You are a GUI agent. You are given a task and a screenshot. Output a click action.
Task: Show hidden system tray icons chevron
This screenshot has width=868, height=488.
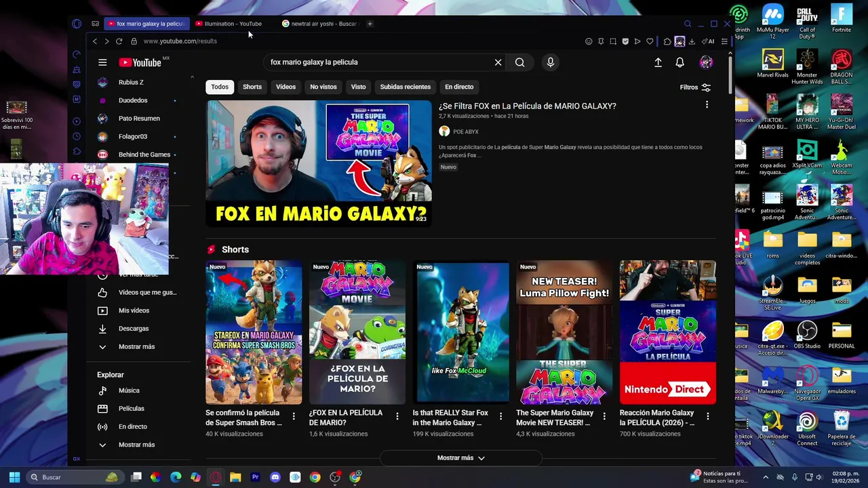[766, 477]
